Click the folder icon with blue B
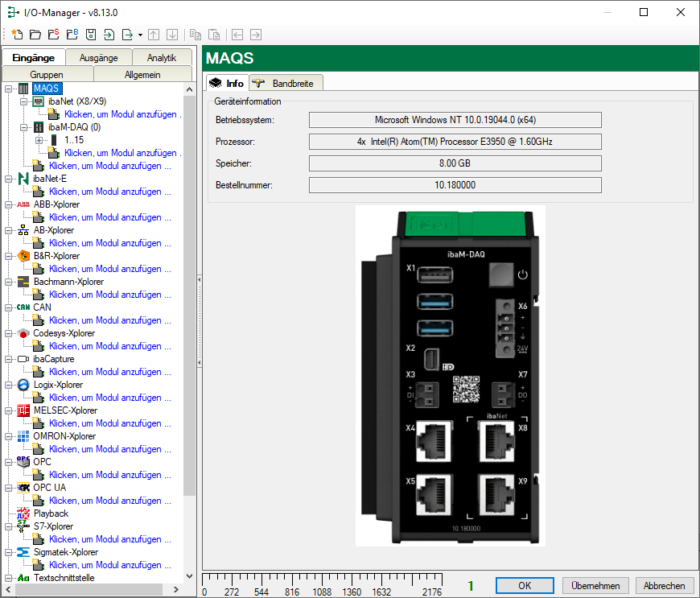Image resolution: width=700 pixels, height=598 pixels. pyautogui.click(x=72, y=35)
